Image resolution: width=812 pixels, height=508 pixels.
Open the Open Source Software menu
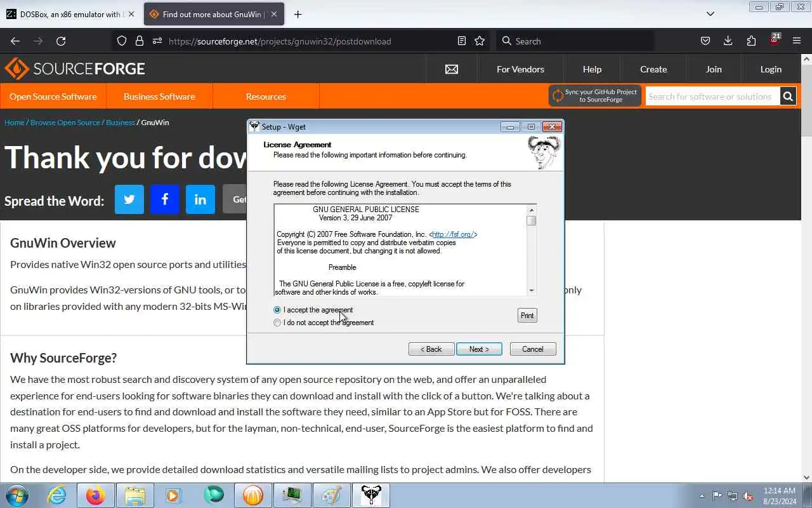pos(53,97)
